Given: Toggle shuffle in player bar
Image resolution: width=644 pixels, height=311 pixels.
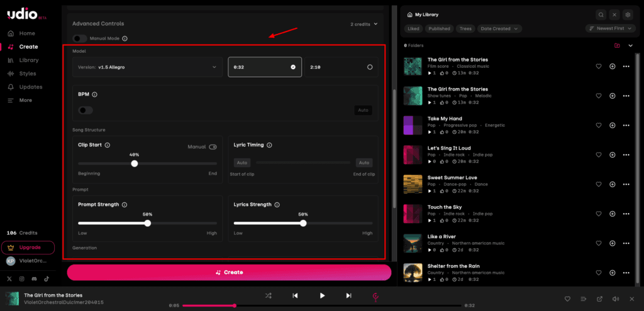Looking at the screenshot, I should coord(268,295).
